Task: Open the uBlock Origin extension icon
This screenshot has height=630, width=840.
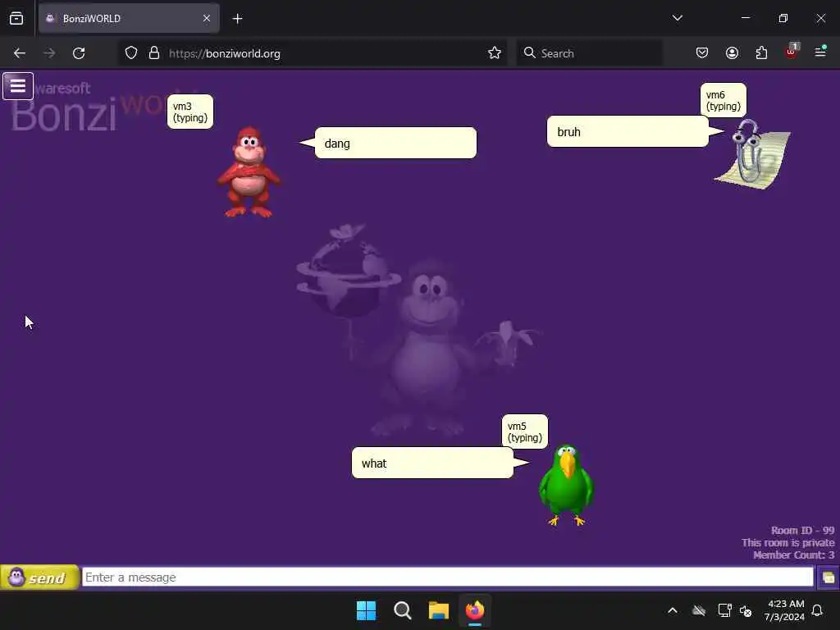Action: [x=792, y=52]
